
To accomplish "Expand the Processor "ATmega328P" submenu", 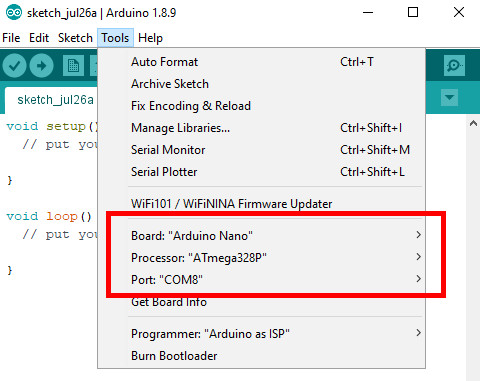I will pos(261,258).
